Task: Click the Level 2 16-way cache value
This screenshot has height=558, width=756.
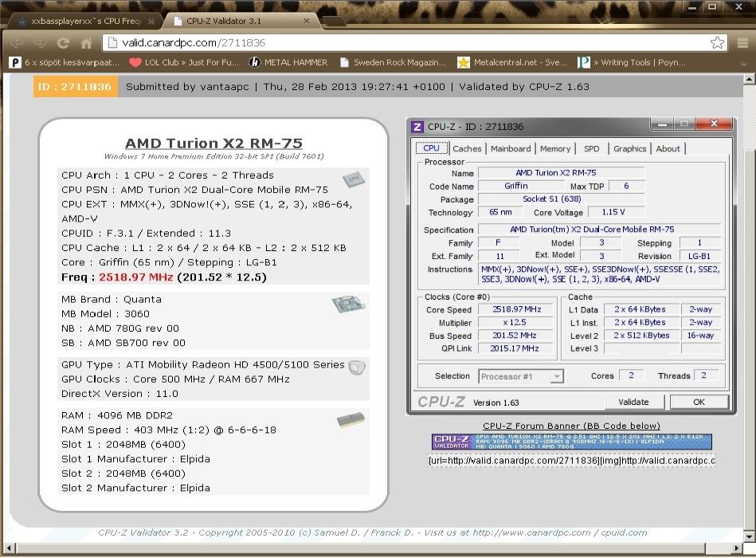Action: point(700,335)
